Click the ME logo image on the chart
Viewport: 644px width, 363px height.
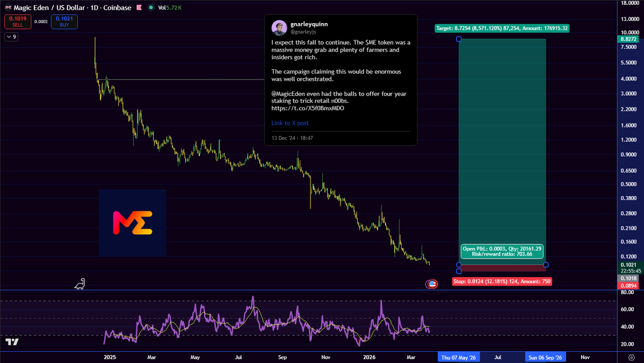click(x=132, y=223)
